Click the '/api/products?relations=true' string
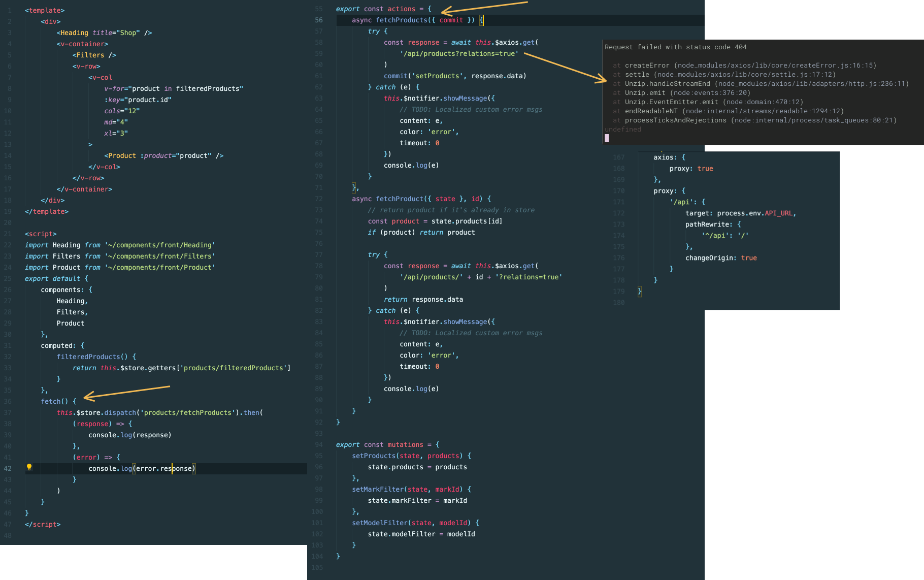 point(459,54)
